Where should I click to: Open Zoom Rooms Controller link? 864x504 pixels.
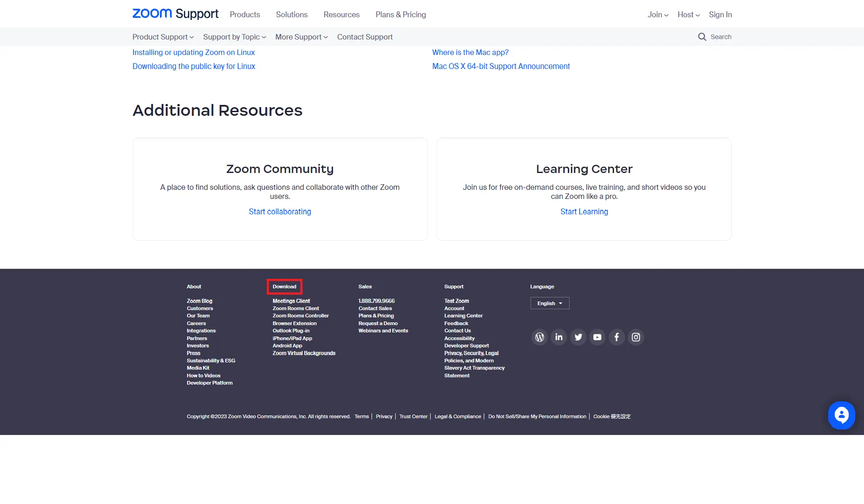pyautogui.click(x=301, y=316)
